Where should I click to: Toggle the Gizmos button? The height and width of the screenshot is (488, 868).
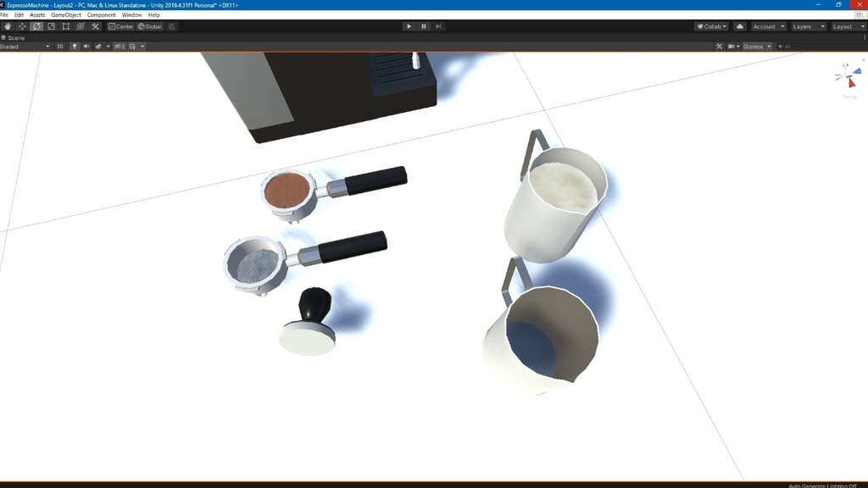click(754, 47)
